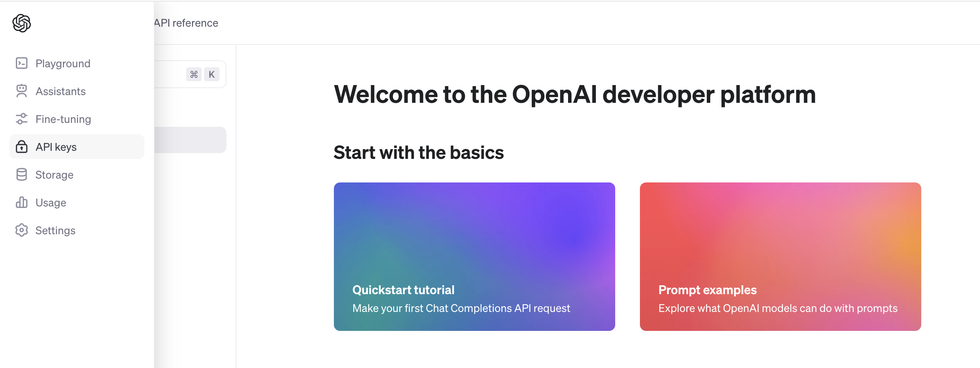Go to the Assistants section

point(61,91)
